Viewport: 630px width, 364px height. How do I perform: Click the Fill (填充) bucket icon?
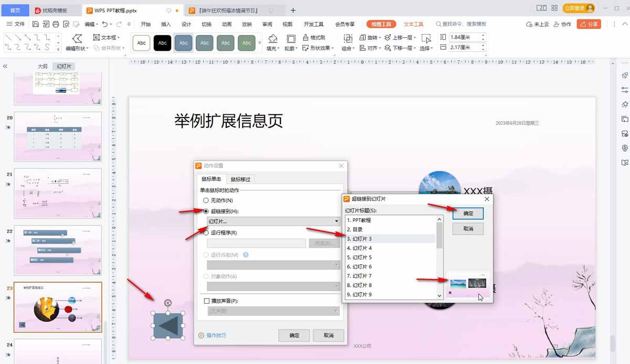pos(272,39)
